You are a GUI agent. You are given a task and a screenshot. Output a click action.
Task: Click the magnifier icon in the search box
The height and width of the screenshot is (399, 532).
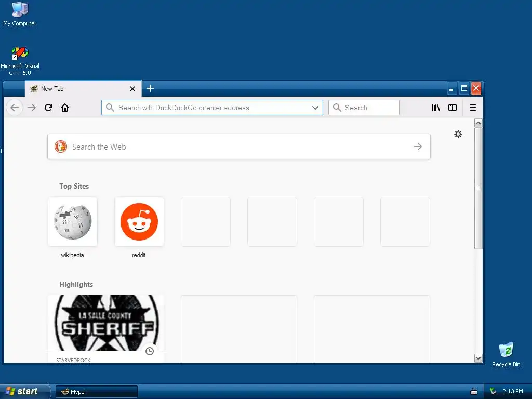click(337, 108)
